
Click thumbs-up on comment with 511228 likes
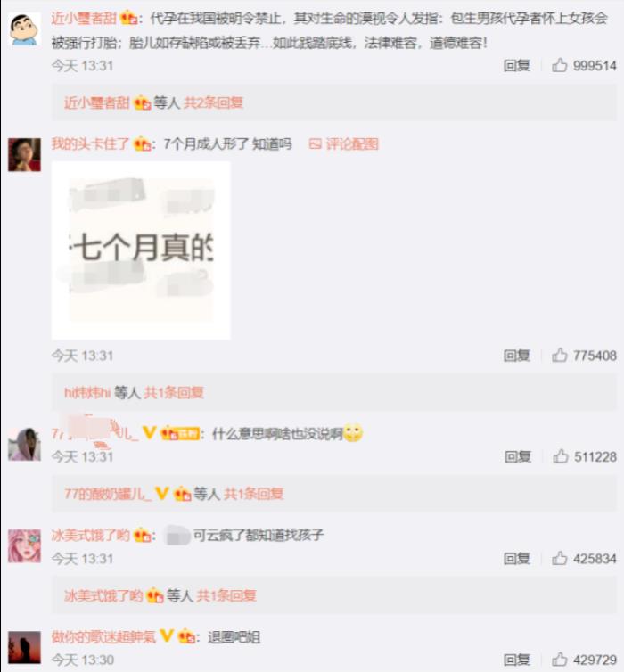tap(560, 456)
